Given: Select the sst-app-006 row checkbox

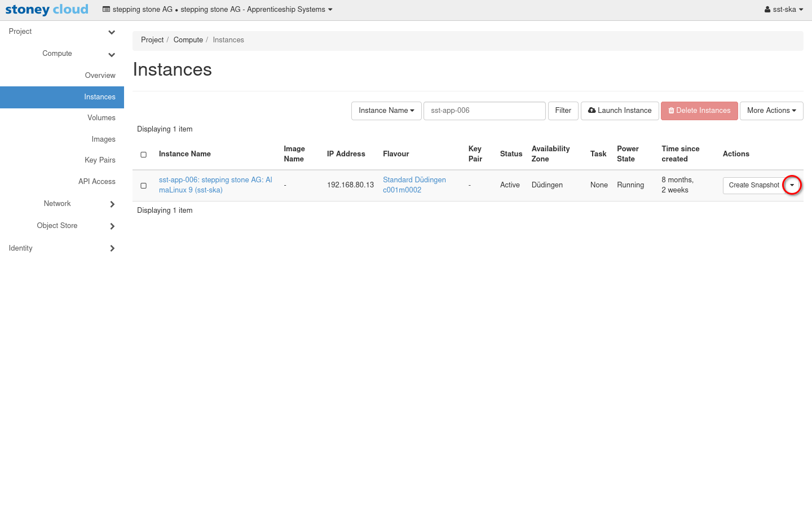Looking at the screenshot, I should coord(143,186).
